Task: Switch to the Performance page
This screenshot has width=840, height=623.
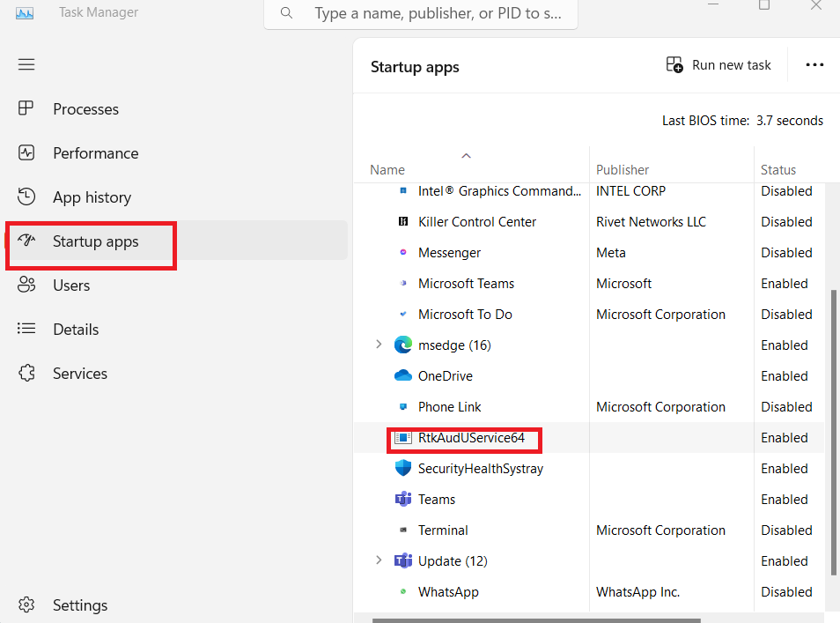Action: 95,153
